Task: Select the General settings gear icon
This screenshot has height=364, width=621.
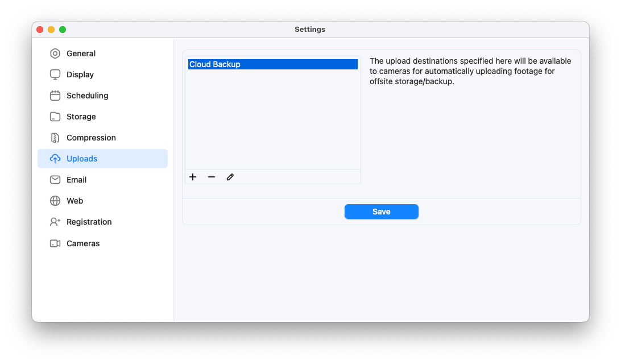Action: tap(55, 53)
